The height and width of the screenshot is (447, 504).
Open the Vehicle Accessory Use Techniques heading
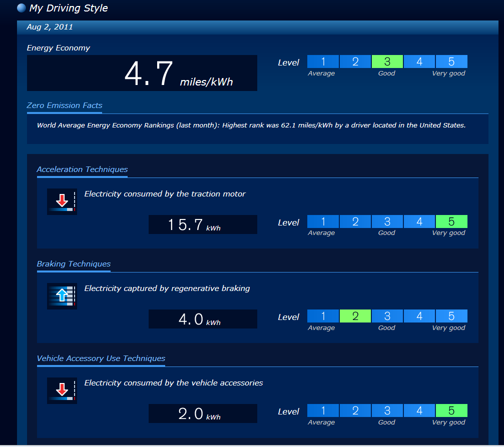click(x=101, y=358)
